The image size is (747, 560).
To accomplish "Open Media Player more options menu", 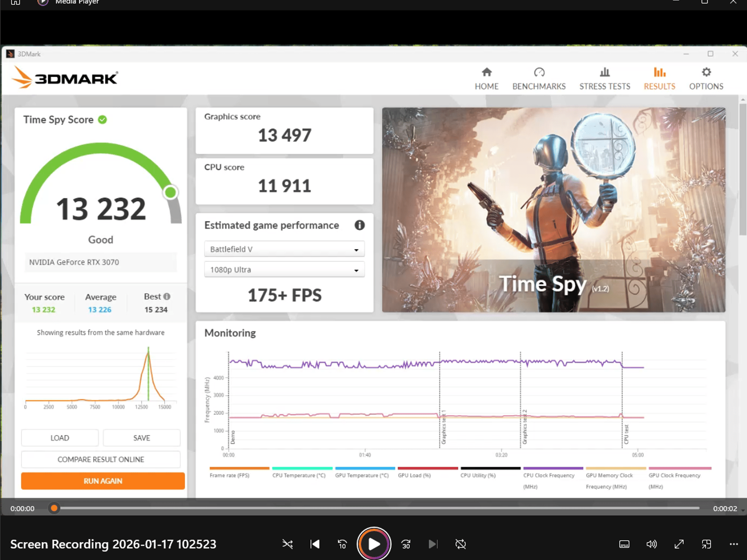I will (734, 544).
